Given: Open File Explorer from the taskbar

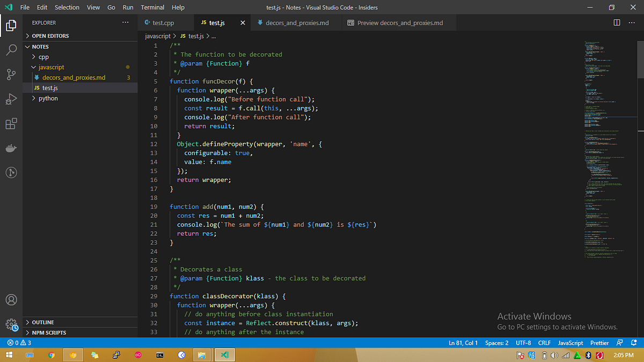Looking at the screenshot, I should [x=202, y=355].
